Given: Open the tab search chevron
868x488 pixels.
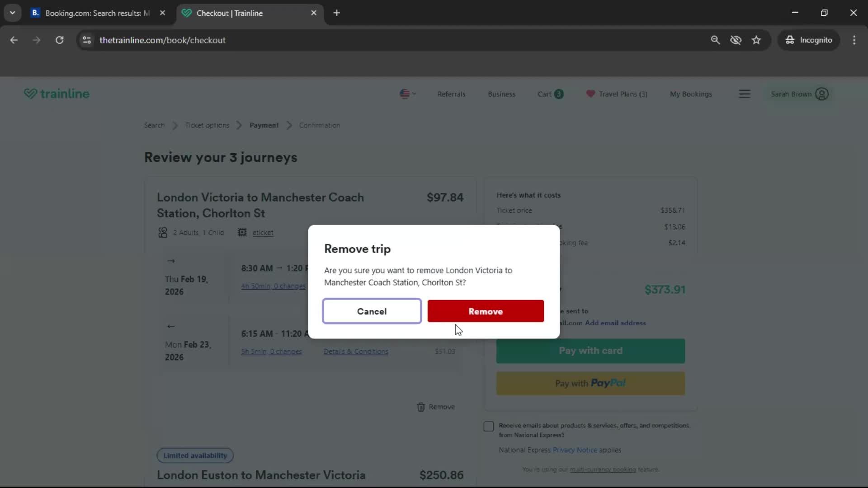Looking at the screenshot, I should point(13,13).
